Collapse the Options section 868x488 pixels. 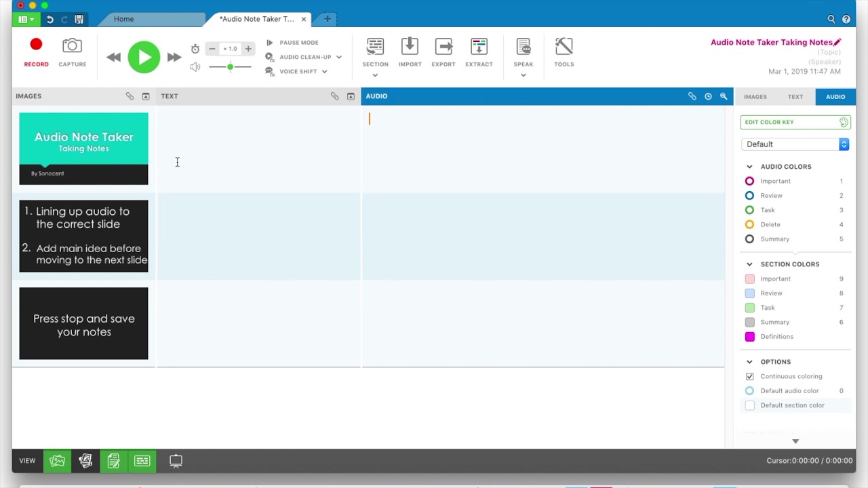pos(749,362)
